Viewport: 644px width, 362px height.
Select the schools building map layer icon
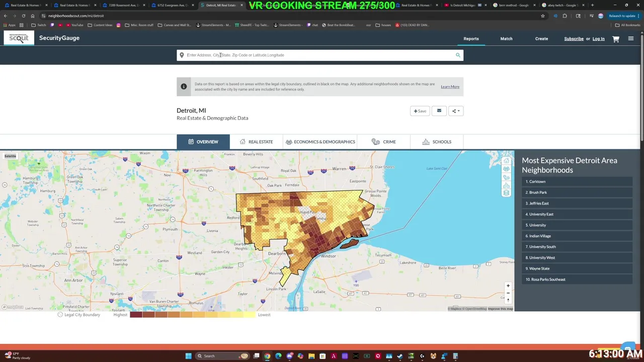tap(506, 185)
